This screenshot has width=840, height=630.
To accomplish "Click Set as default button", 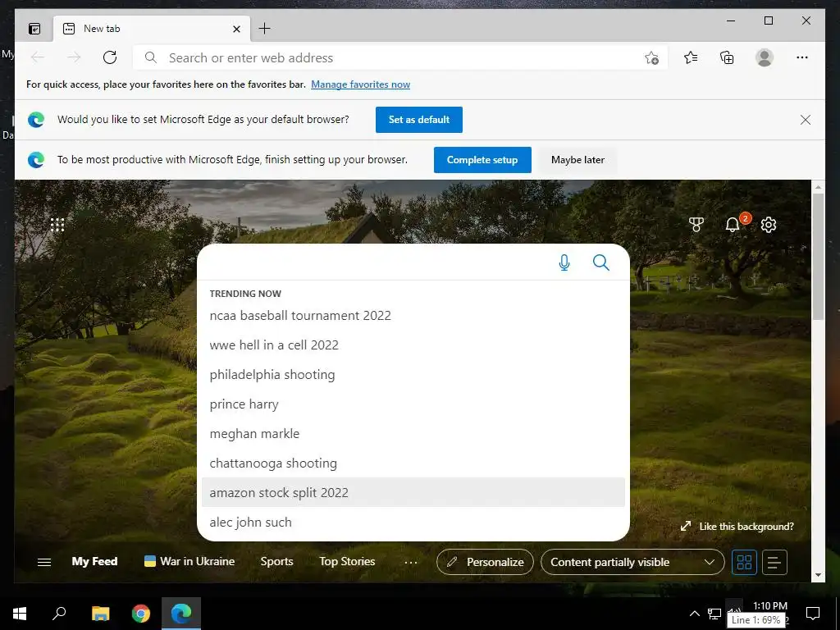I will pyautogui.click(x=419, y=120).
